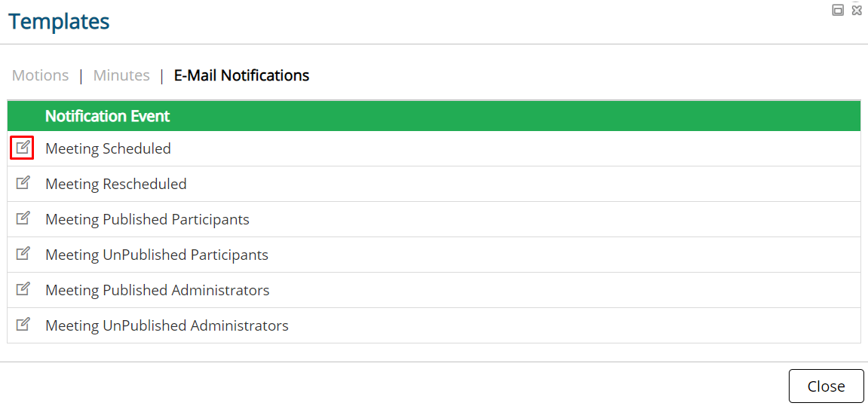
Task: Select the Meeting Rescheduled row text
Action: [x=115, y=184]
